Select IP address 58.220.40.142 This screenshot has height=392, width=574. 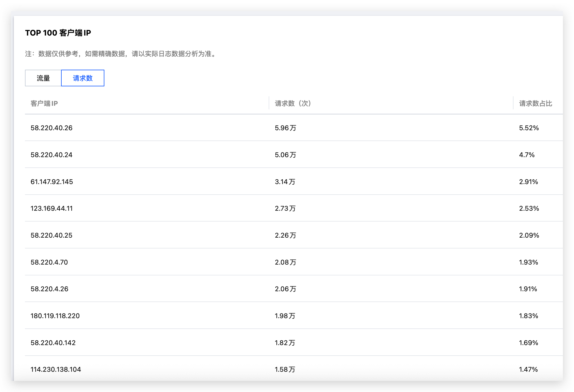click(x=53, y=343)
